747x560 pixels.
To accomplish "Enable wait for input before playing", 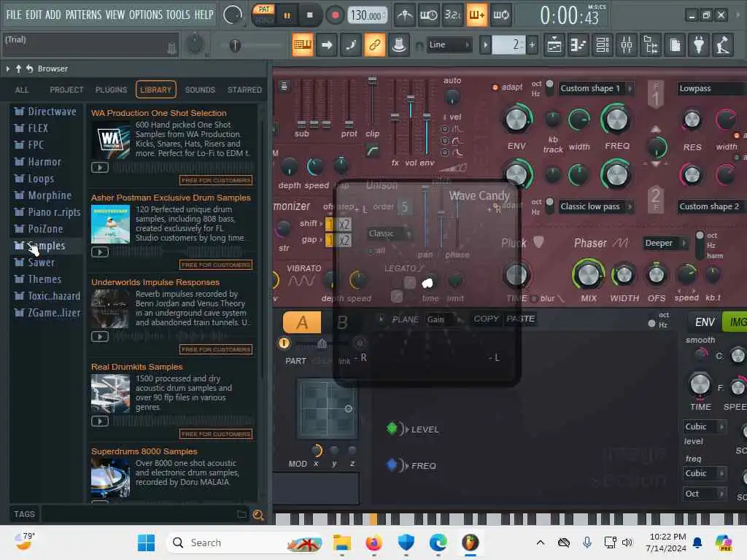I will [428, 16].
